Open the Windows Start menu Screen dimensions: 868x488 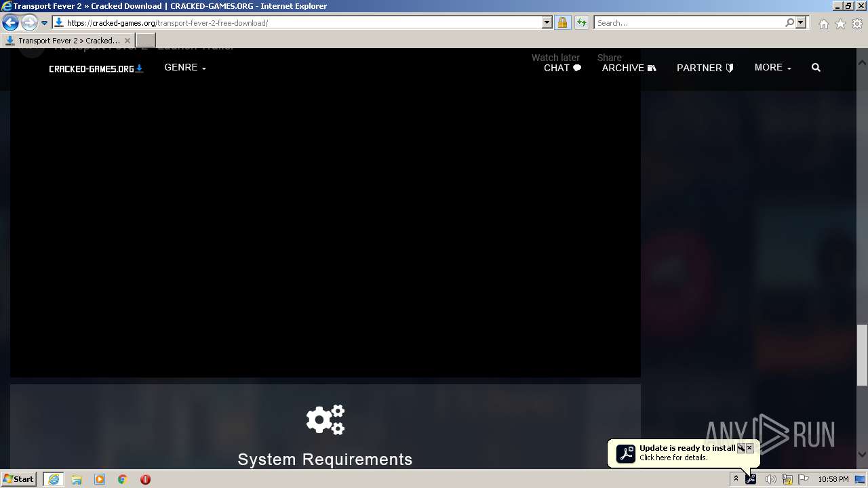point(18,479)
